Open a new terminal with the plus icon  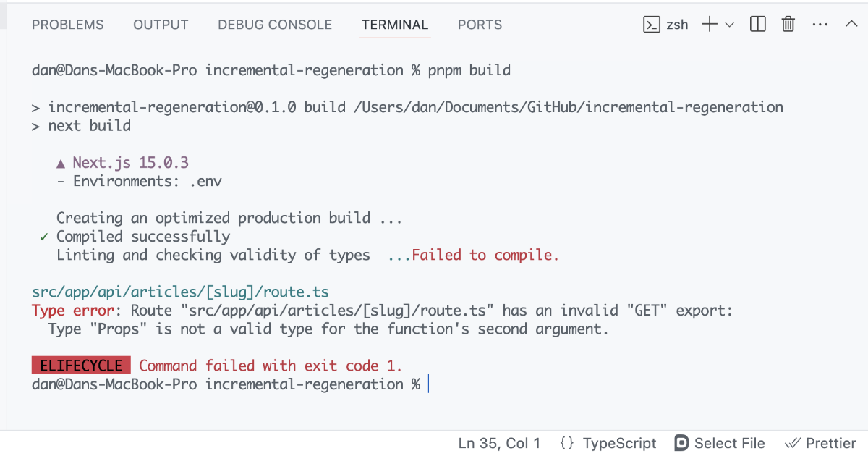pyautogui.click(x=703, y=24)
